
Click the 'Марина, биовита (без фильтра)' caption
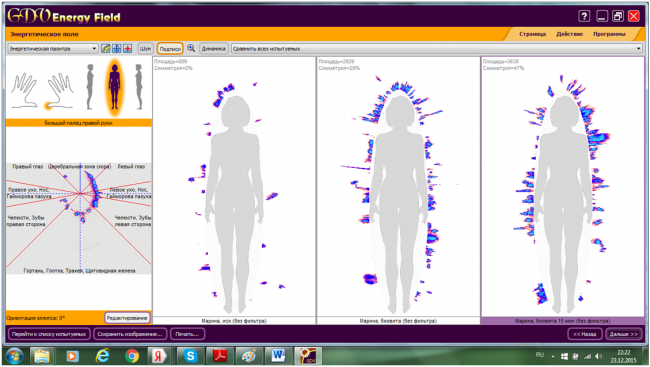pos(398,321)
